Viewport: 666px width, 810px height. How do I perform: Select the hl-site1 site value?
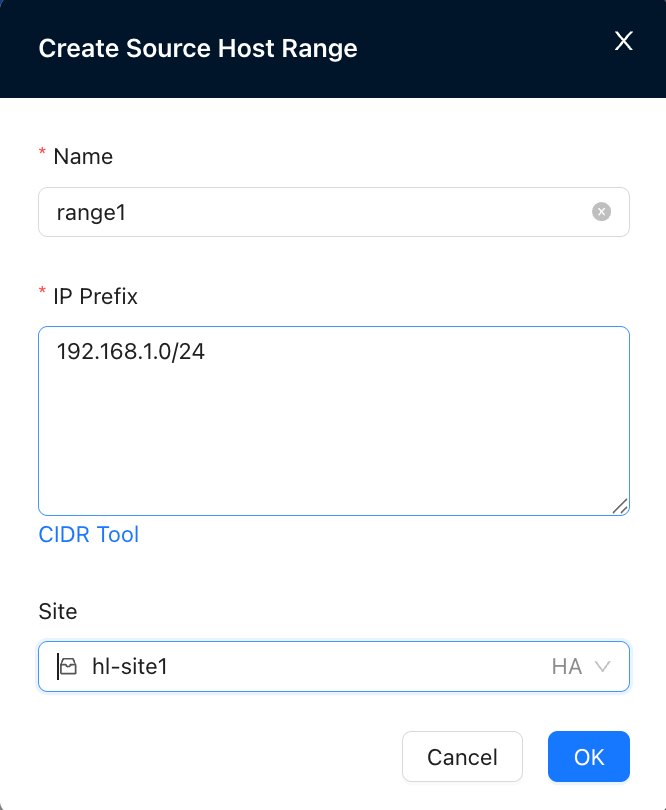pyautogui.click(x=130, y=666)
